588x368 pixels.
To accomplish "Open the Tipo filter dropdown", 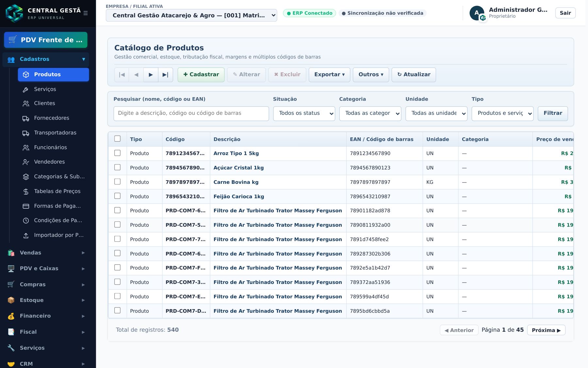I will (502, 113).
